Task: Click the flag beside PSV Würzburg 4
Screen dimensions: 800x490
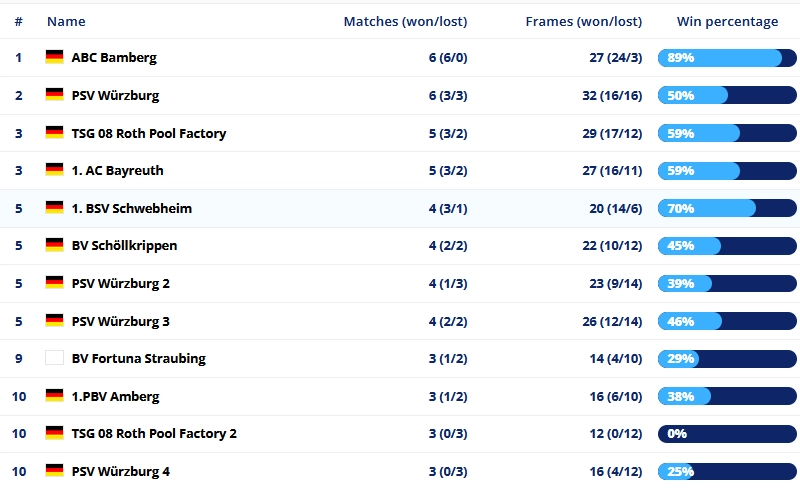Action: [x=54, y=471]
